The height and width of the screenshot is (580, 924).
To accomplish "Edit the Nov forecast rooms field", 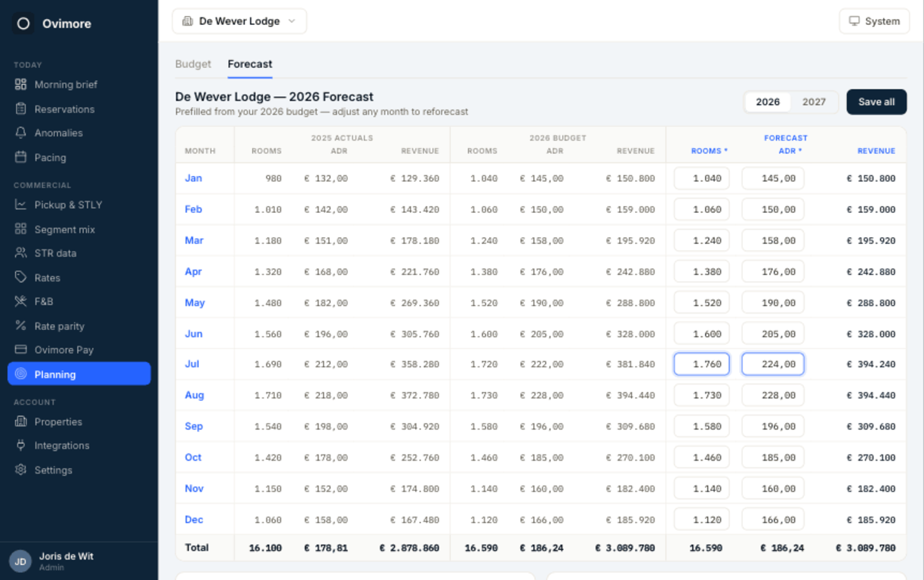I will [x=701, y=488].
